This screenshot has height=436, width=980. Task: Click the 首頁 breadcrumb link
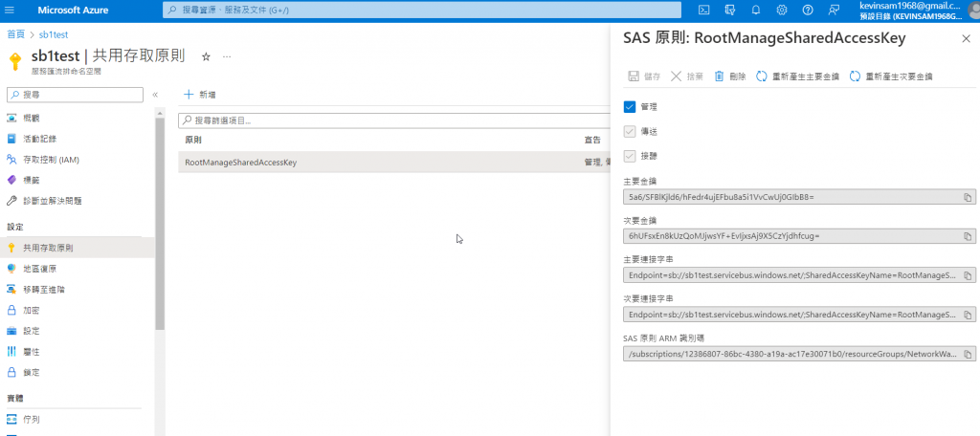(x=16, y=35)
